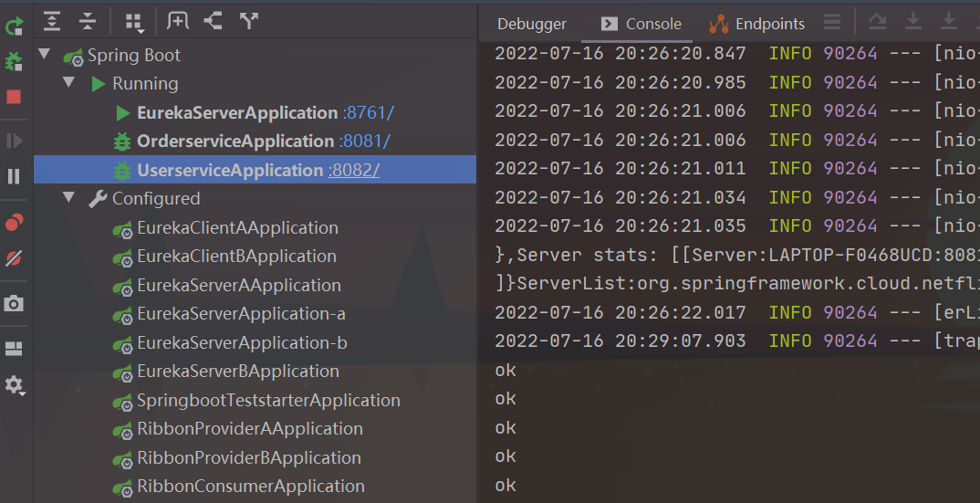
Task: Click the OrderserviceApplication debug bug icon
Action: 122,142
